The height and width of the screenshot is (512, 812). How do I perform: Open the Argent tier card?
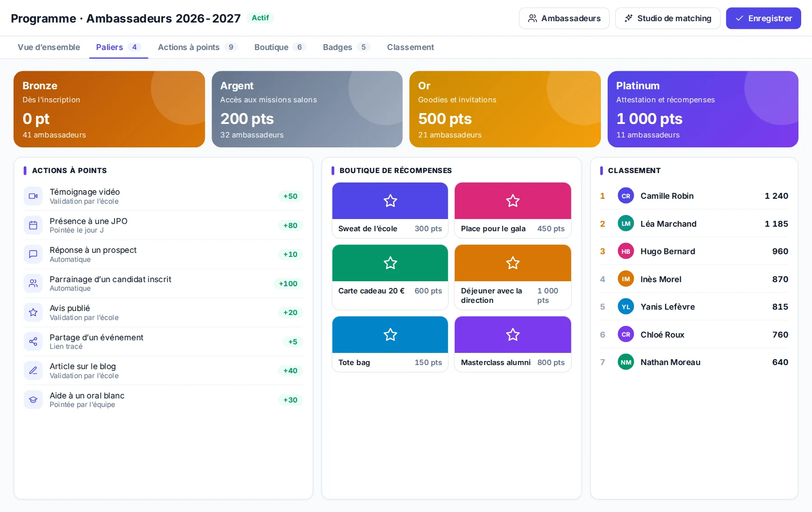pyautogui.click(x=307, y=109)
